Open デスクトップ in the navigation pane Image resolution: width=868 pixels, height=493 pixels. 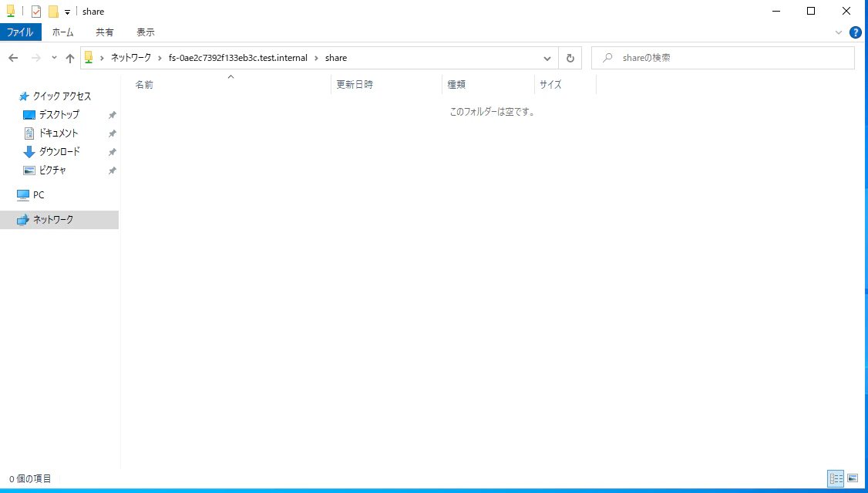click(59, 115)
